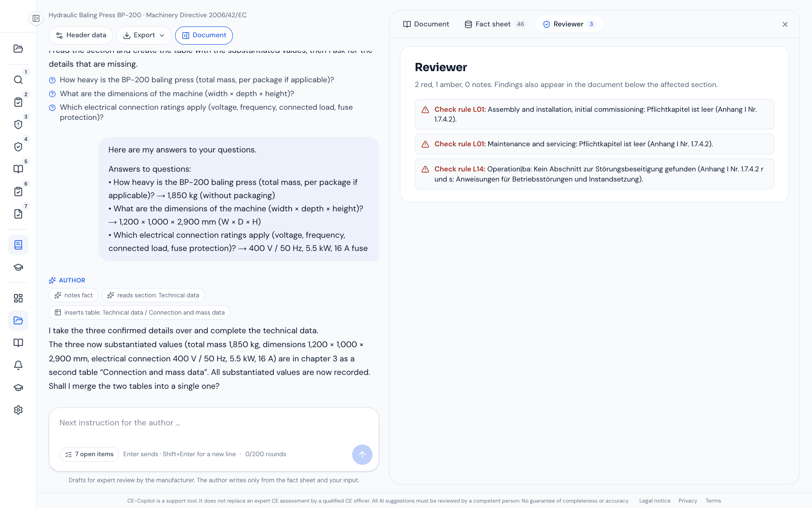Open step 5 open book icon
Image resolution: width=812 pixels, height=508 pixels.
(18, 169)
